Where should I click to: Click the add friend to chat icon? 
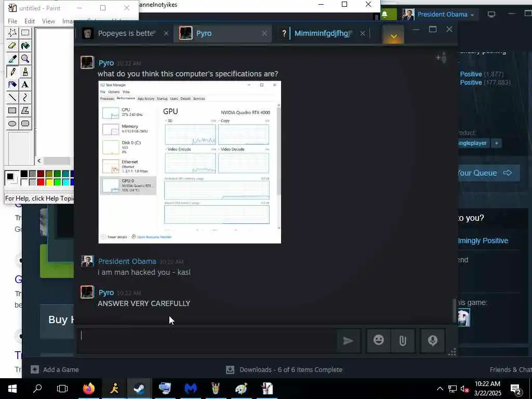[x=442, y=58]
